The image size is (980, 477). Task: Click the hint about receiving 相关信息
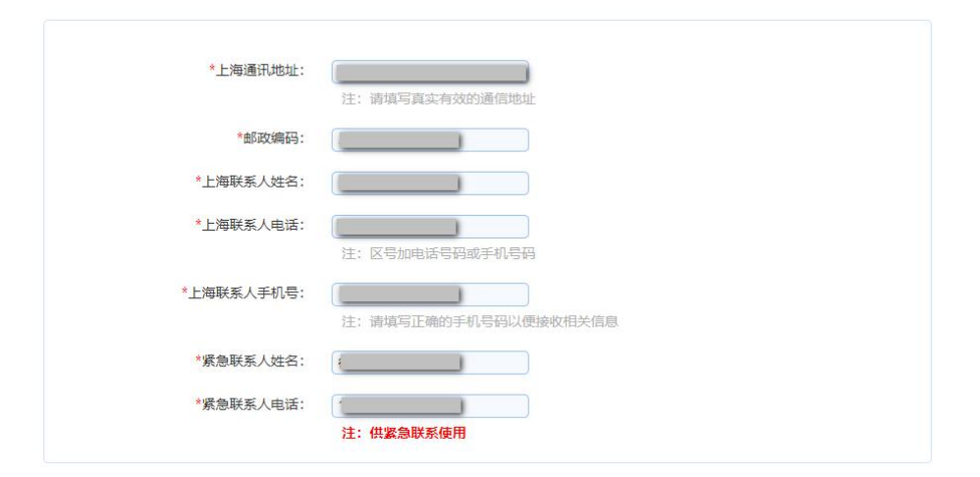479,321
